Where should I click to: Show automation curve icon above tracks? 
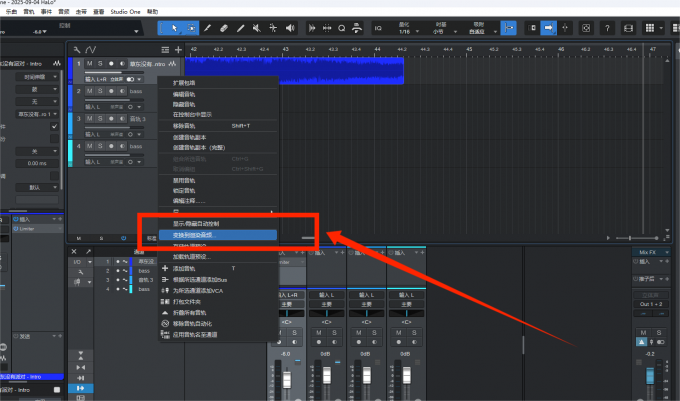[92, 49]
